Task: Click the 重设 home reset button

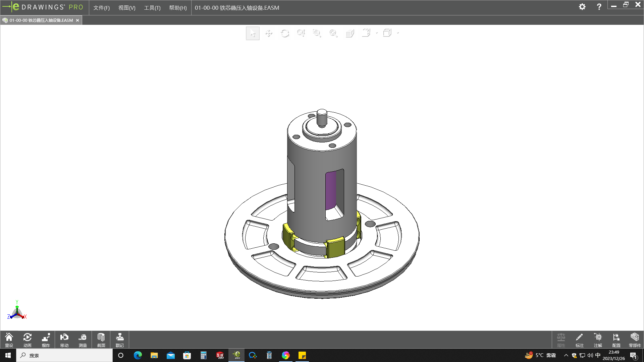Action: pyautogui.click(x=9, y=340)
